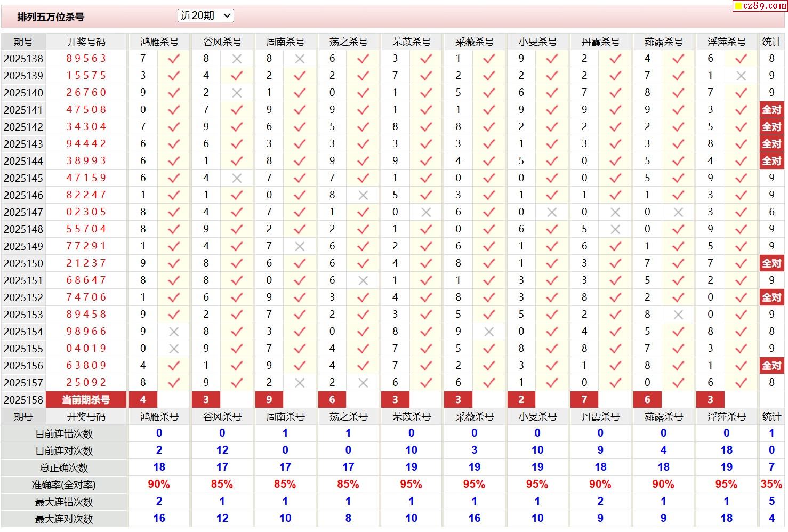
Task: Click the draw number 89563
Action: (x=86, y=59)
